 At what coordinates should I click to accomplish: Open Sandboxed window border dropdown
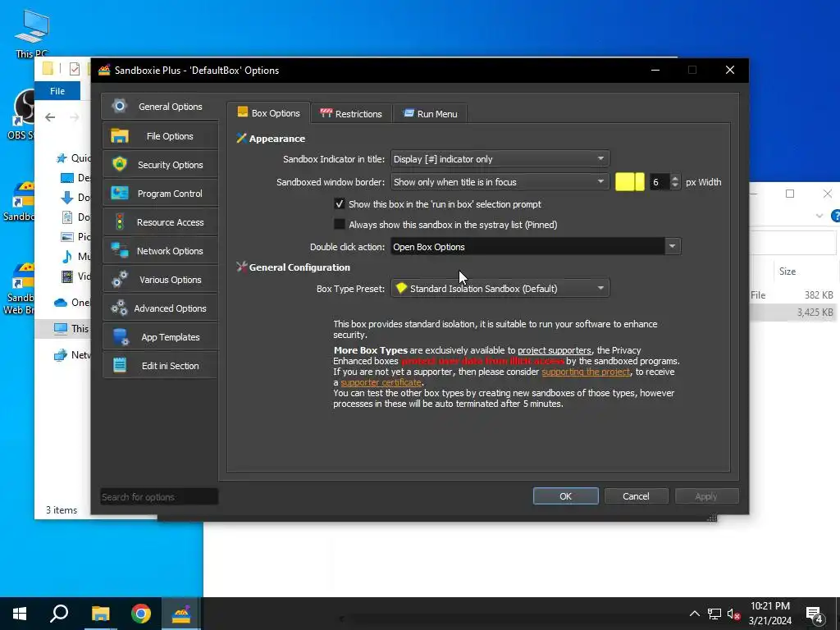coord(500,182)
